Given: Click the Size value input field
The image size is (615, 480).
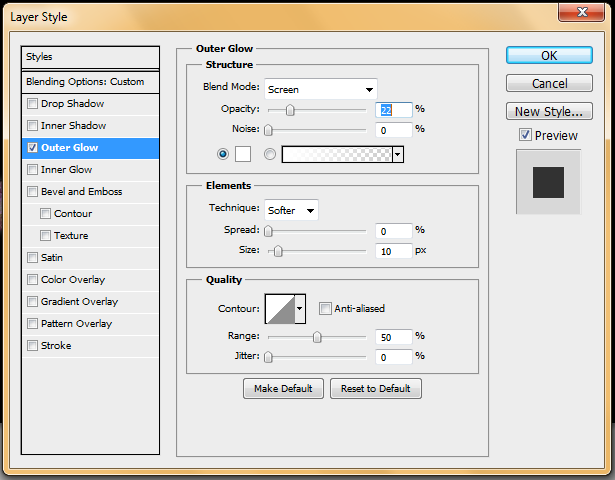Looking at the screenshot, I should 394,251.
